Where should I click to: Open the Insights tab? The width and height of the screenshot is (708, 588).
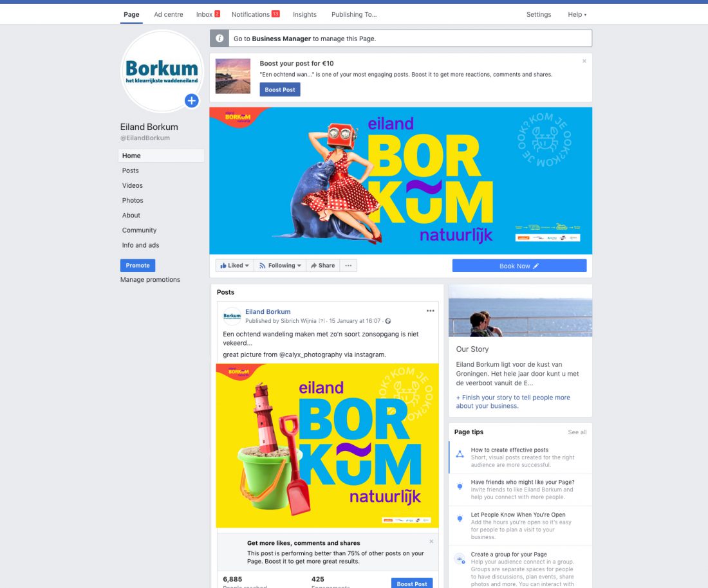tap(305, 14)
